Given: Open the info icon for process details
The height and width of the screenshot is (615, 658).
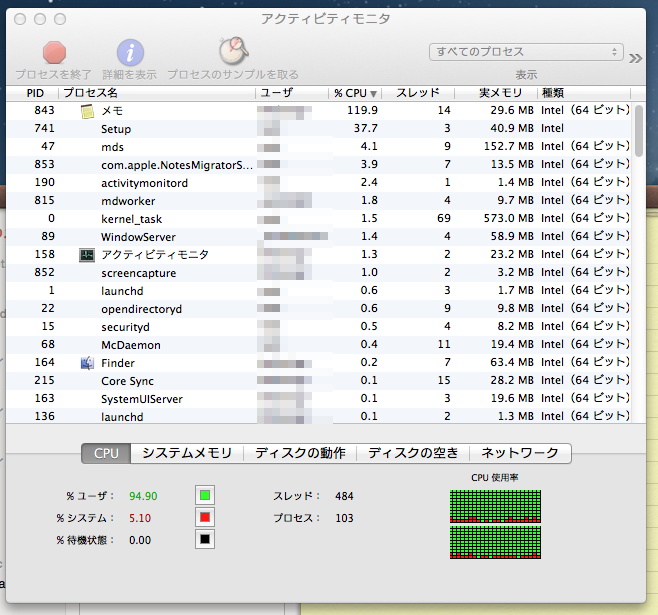Looking at the screenshot, I should [130, 53].
